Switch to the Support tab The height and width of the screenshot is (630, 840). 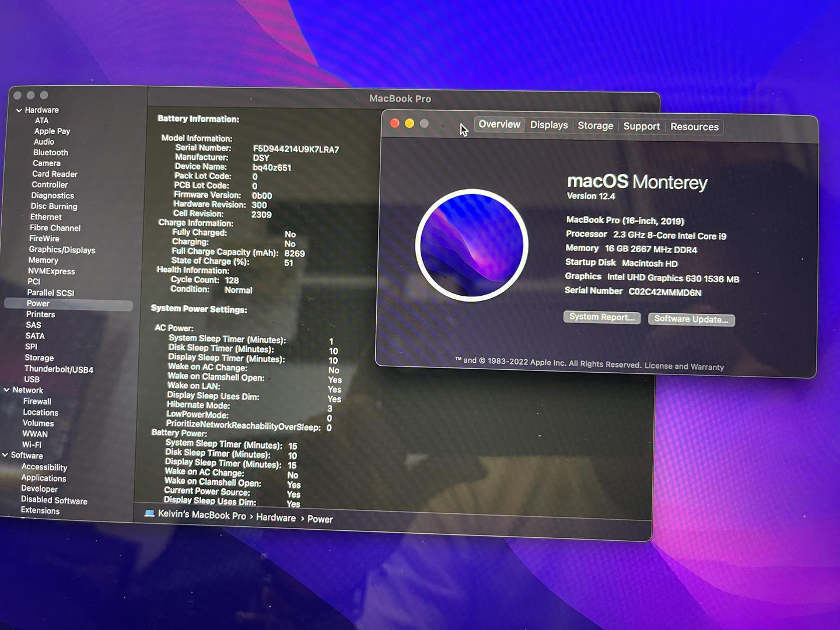click(642, 126)
